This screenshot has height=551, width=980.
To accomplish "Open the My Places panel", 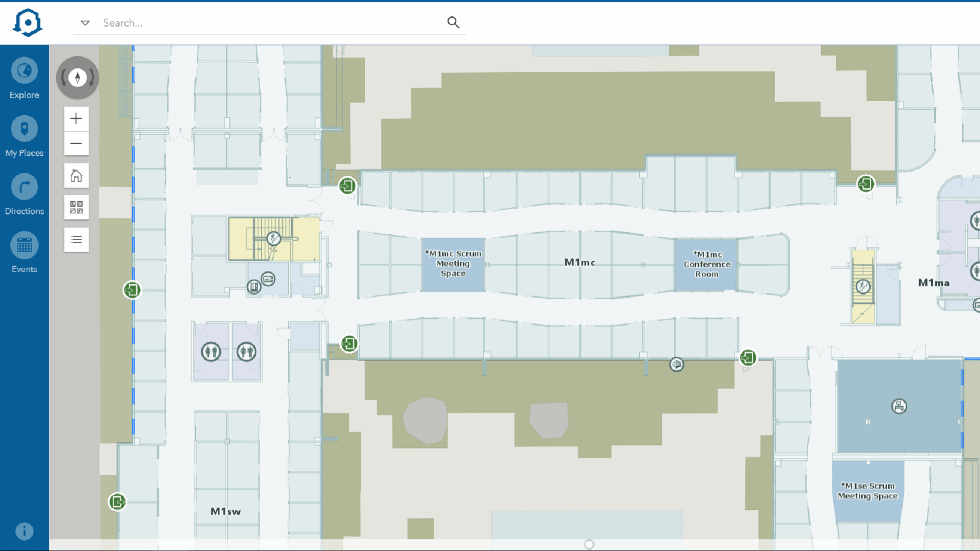I will click(x=24, y=137).
